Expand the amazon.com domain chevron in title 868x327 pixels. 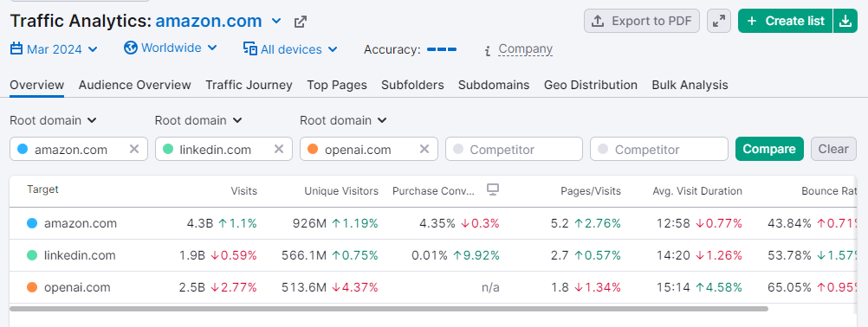pos(276,22)
